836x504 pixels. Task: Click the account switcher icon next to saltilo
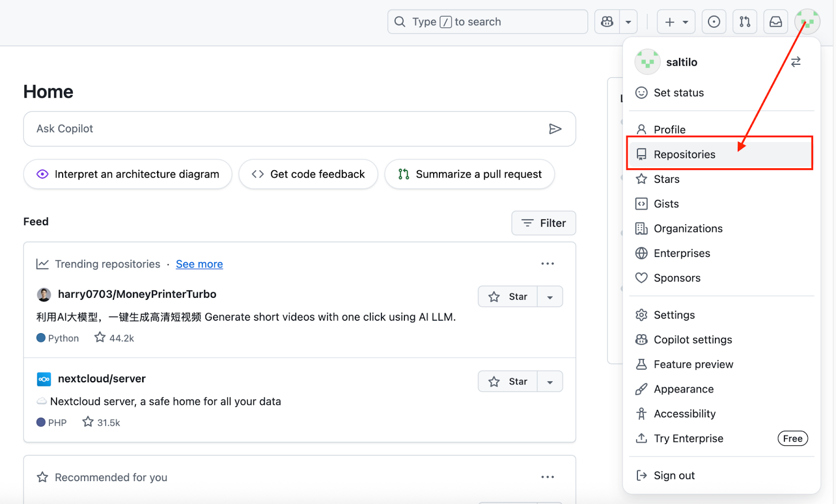795,62
